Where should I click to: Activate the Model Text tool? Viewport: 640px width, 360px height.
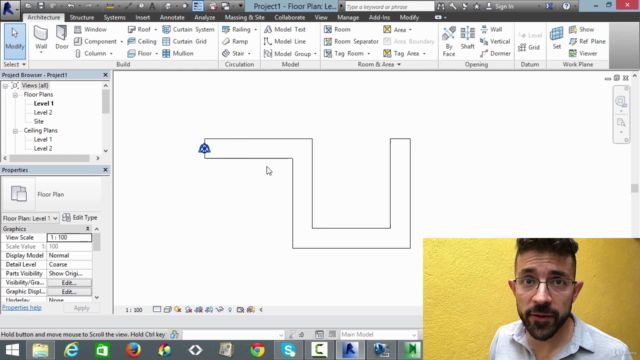click(x=285, y=29)
